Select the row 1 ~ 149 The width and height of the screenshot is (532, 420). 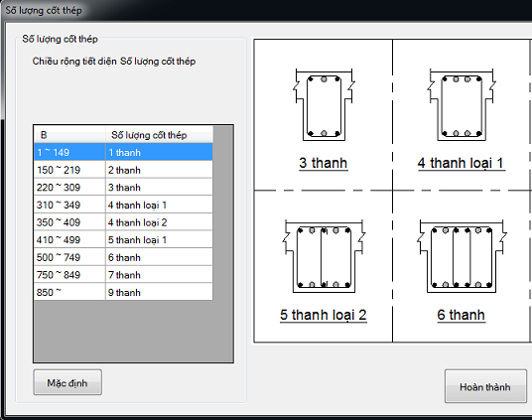coord(123,152)
